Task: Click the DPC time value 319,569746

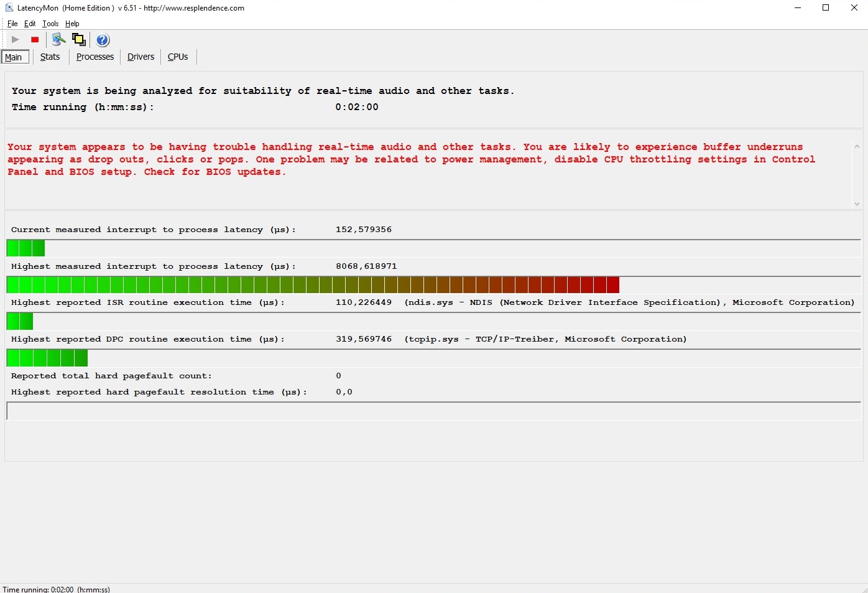Action: coord(364,339)
